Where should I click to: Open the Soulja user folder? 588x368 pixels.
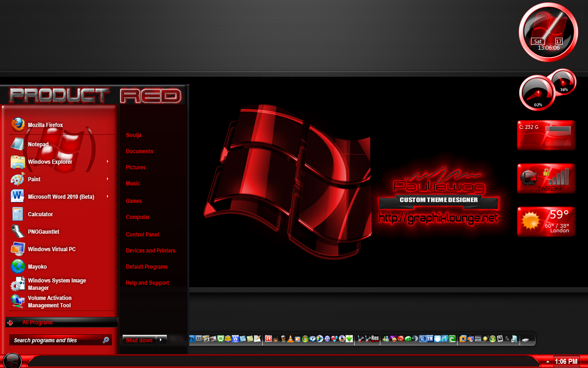[x=134, y=135]
